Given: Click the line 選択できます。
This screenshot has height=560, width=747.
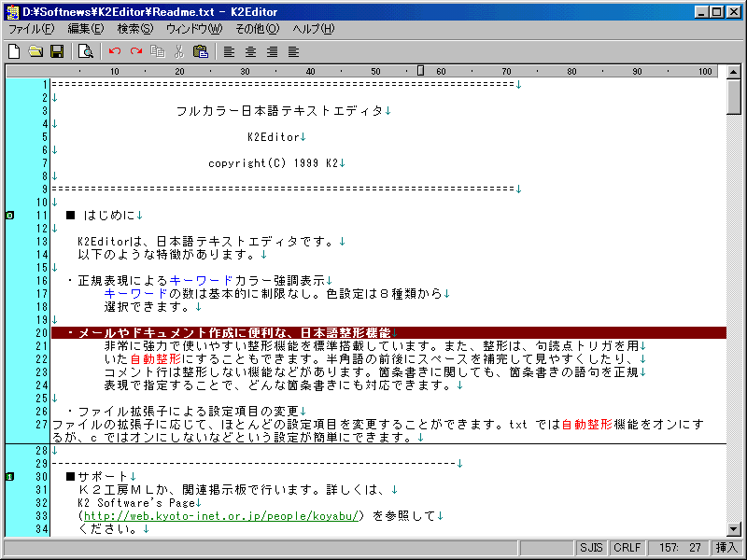Looking at the screenshot, I should coord(148,307).
